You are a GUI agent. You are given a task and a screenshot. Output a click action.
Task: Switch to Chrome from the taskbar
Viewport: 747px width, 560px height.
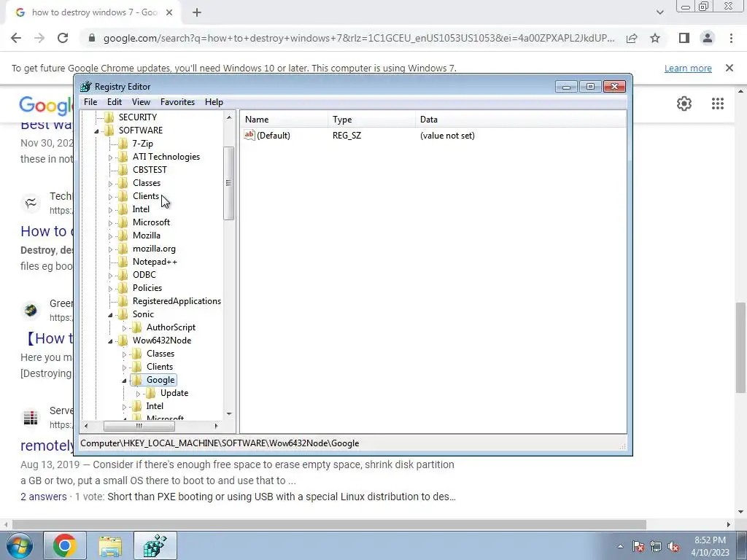(x=65, y=545)
